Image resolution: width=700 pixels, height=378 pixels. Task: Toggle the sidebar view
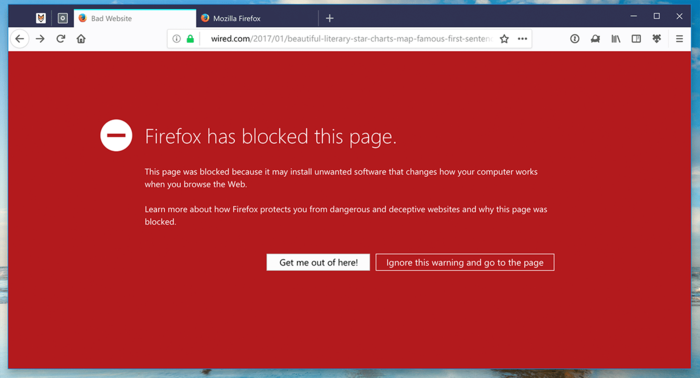coord(636,39)
